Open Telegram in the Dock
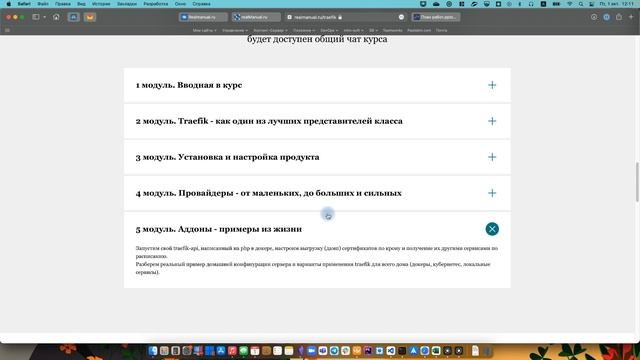 pos(334,351)
